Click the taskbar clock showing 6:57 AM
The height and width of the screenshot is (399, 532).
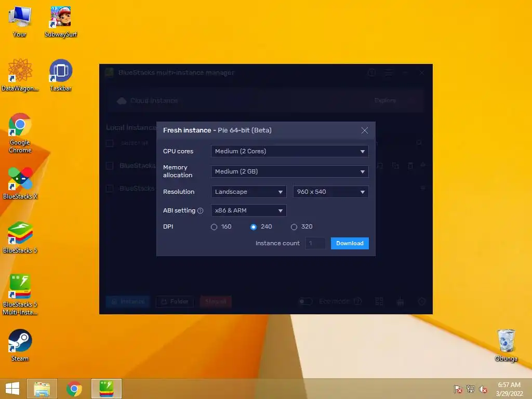tap(509, 389)
